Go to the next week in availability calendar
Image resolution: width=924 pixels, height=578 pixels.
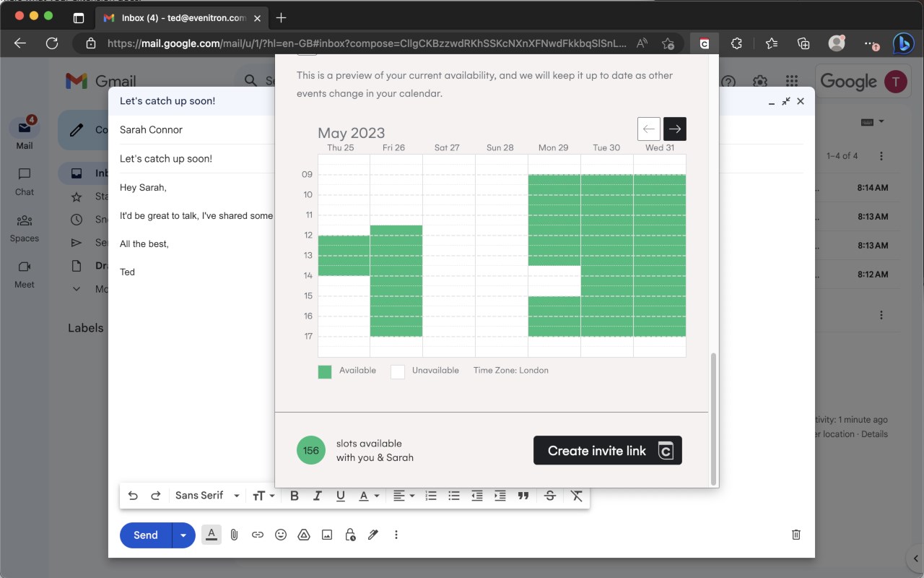pos(674,129)
